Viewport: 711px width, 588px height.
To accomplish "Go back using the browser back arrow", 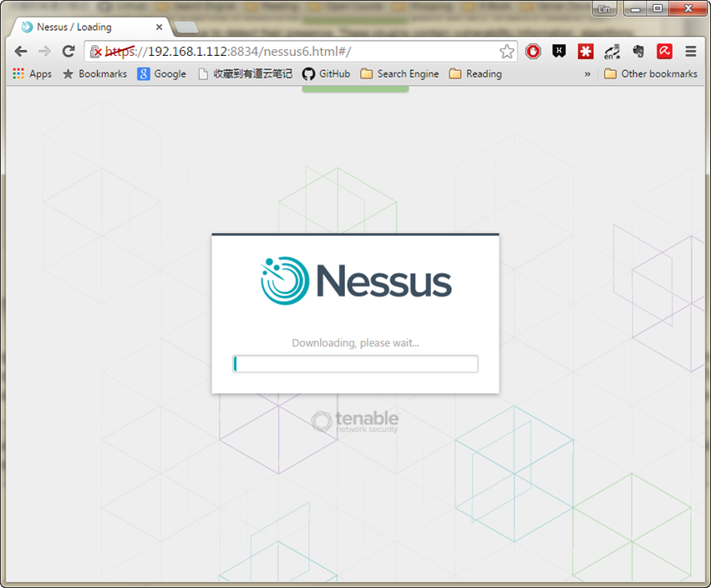I will [21, 51].
